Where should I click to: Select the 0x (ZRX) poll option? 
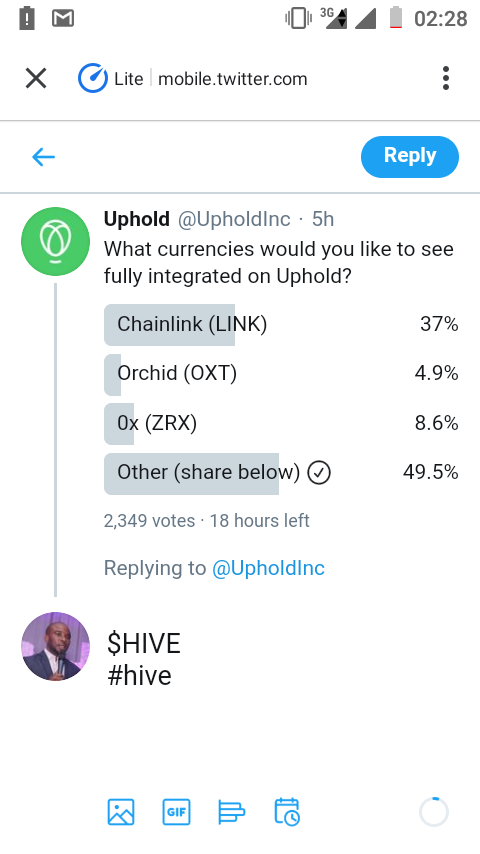281,424
